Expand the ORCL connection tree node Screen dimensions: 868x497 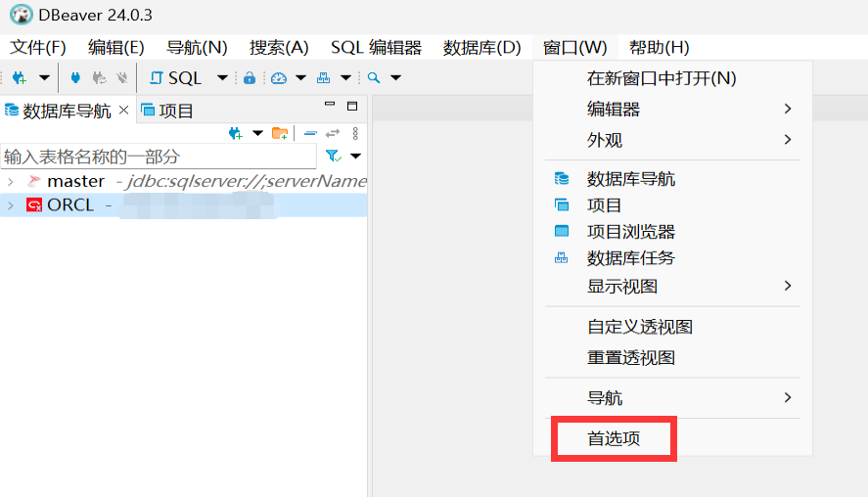pyautogui.click(x=10, y=204)
